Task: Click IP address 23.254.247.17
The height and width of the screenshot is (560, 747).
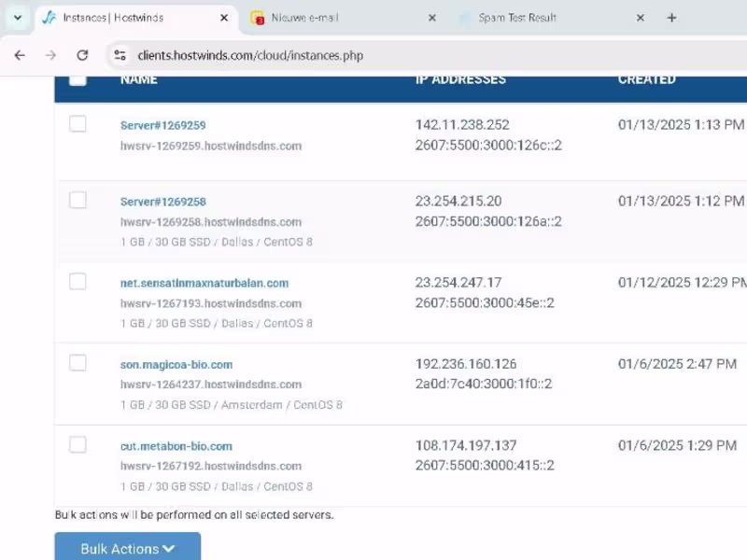Action: (x=458, y=283)
